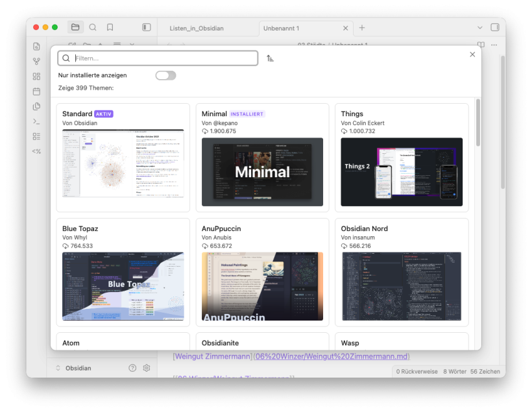532x412 pixels.
Task: Expand the tab list chevron
Action: 479,28
